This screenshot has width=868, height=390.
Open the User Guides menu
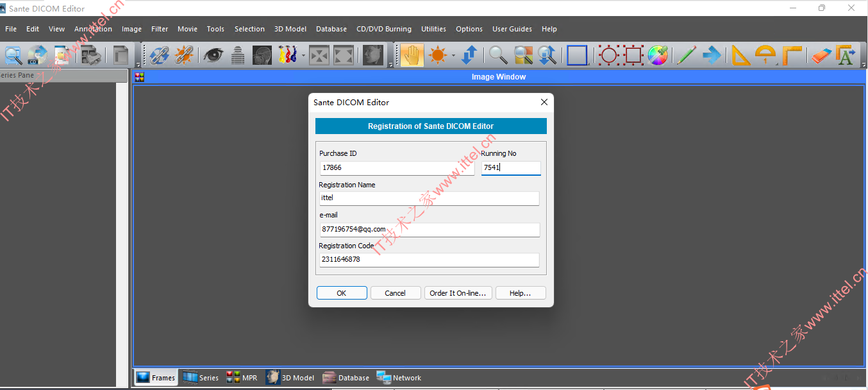(x=512, y=29)
